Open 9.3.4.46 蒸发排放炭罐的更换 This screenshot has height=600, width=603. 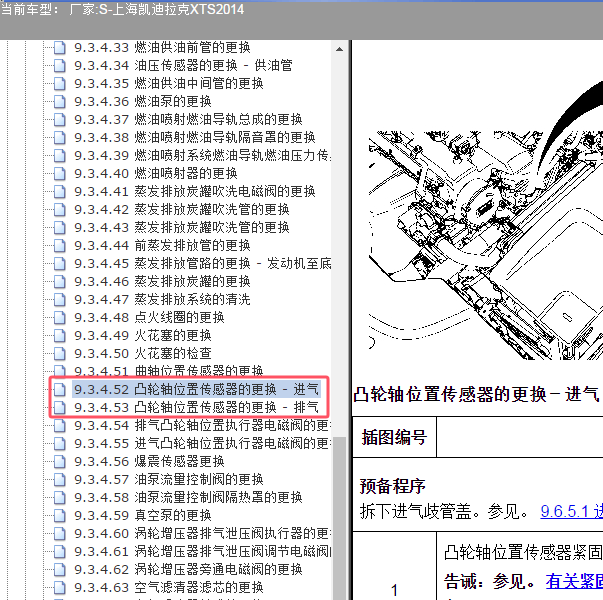162,282
